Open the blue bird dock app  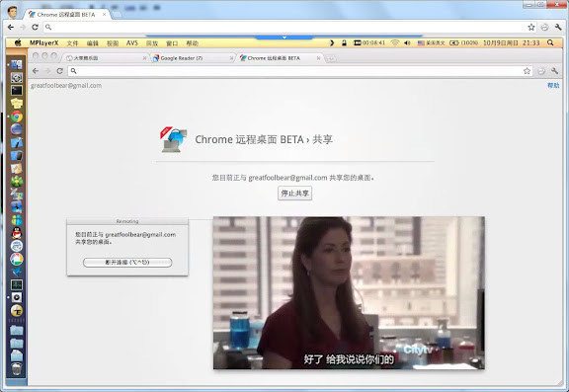tap(17, 272)
